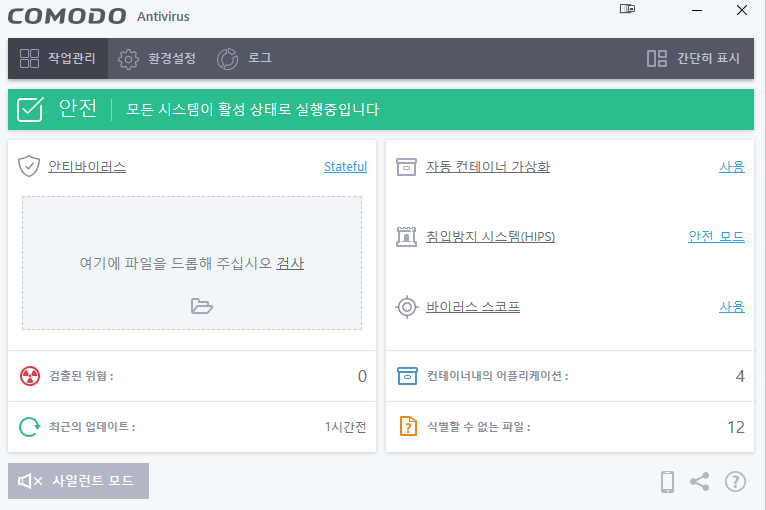766x510 pixels.
Task: Click 최근의 업데이트 label
Action: point(92,427)
